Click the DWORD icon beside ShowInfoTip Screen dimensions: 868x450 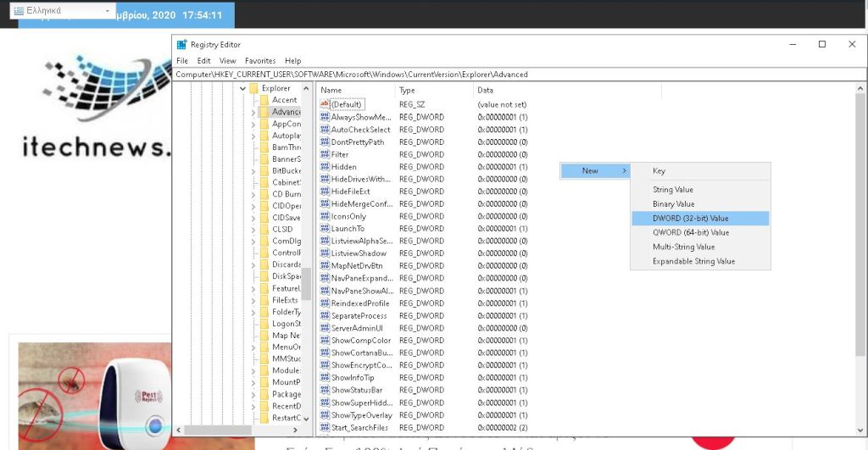pyautogui.click(x=325, y=377)
